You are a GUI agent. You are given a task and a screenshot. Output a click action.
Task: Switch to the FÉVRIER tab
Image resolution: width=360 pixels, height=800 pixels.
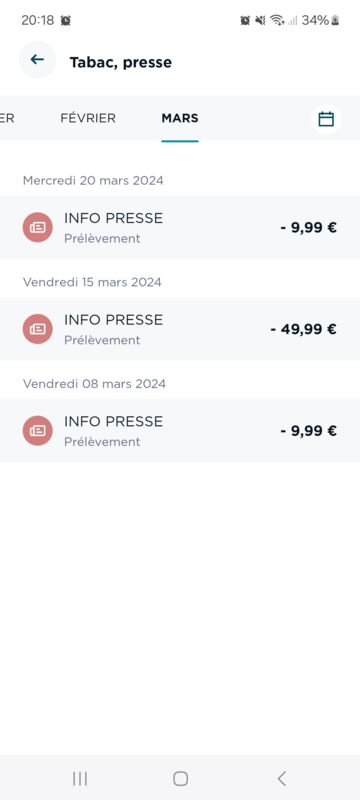pyautogui.click(x=88, y=118)
